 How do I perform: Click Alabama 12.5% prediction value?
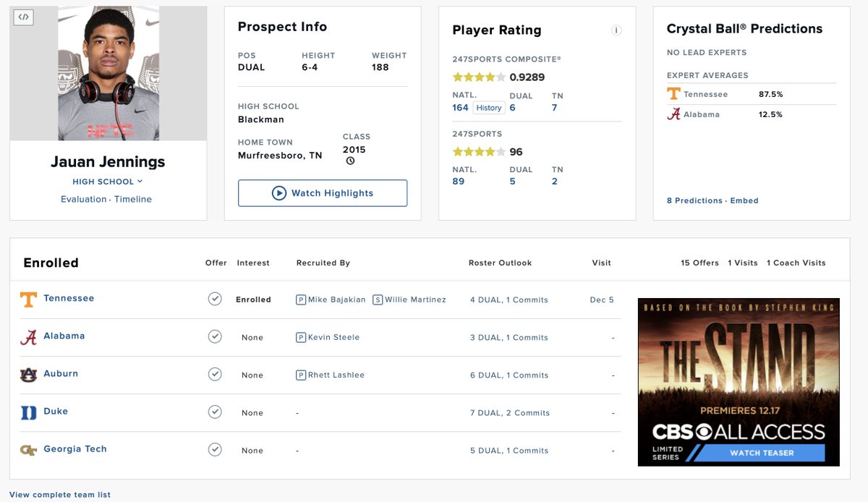coord(771,115)
